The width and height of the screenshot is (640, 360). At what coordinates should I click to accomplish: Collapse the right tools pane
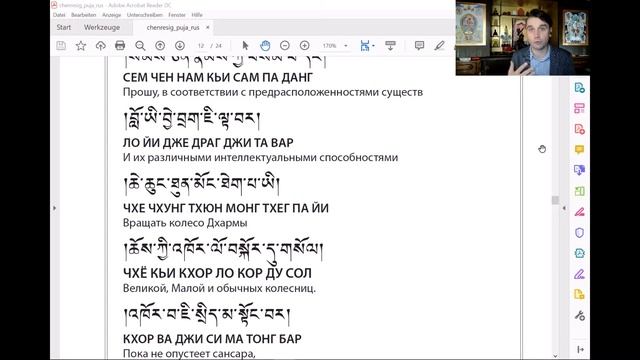point(580,349)
